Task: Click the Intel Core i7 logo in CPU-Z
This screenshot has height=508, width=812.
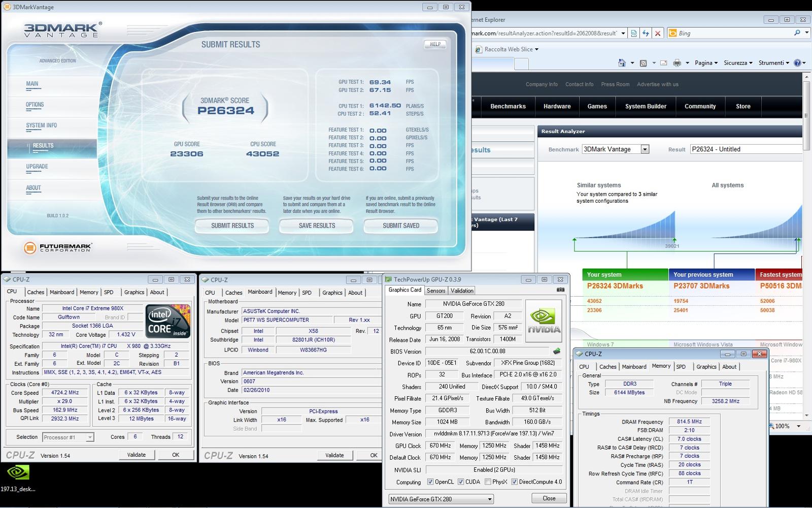Action: 168,321
